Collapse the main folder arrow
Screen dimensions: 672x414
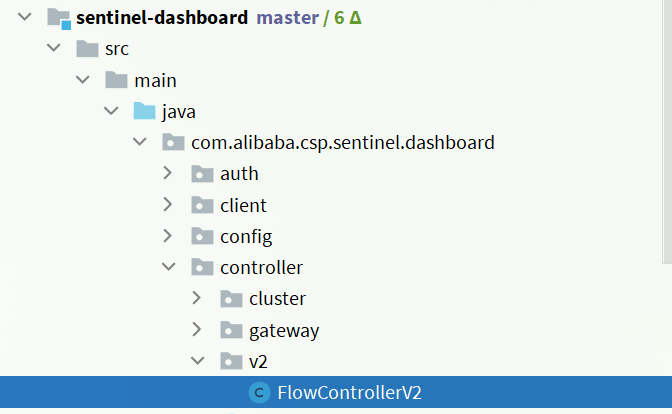82,80
